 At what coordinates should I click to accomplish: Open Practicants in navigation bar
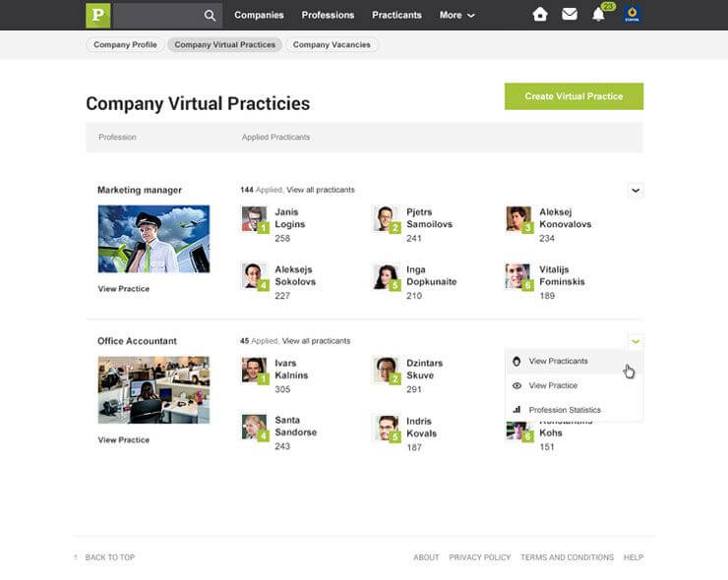pos(396,16)
